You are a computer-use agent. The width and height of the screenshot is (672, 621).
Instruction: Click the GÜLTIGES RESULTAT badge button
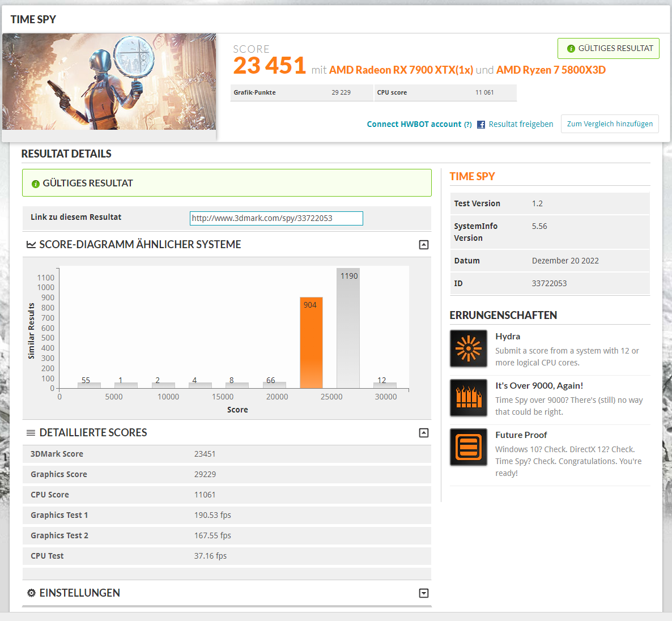(x=608, y=48)
